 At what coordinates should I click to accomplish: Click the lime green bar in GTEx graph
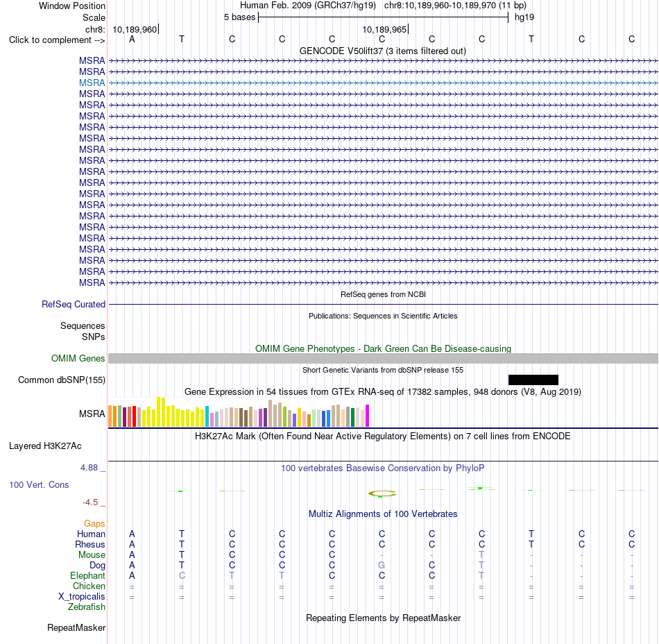tap(284, 417)
